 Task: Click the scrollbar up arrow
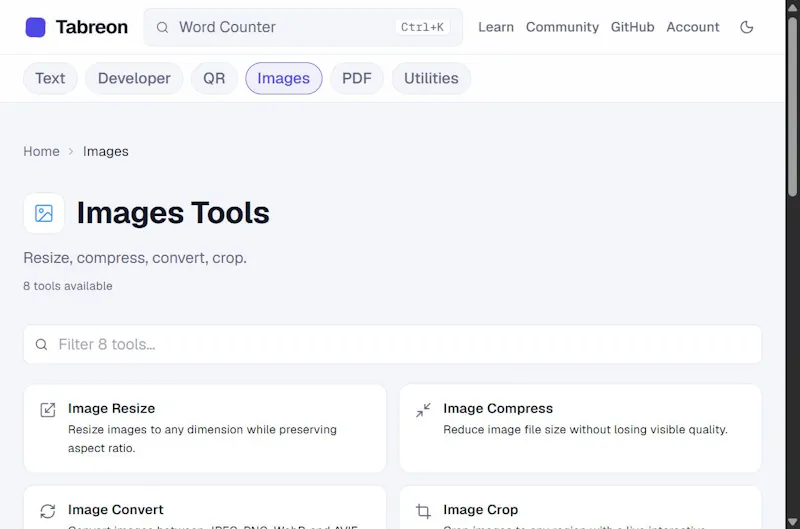coord(792,7)
